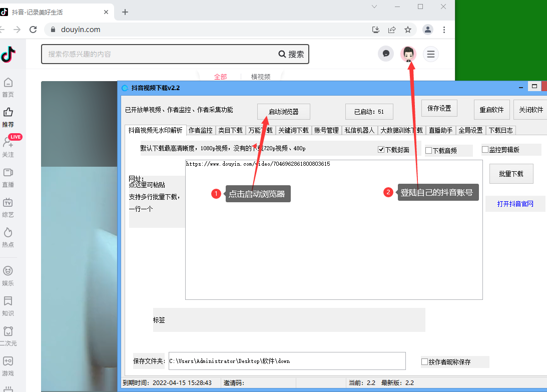Minimize the 抖音视频下载v2.2 window
Image resolution: width=547 pixels, height=392 pixels.
pos(521,87)
